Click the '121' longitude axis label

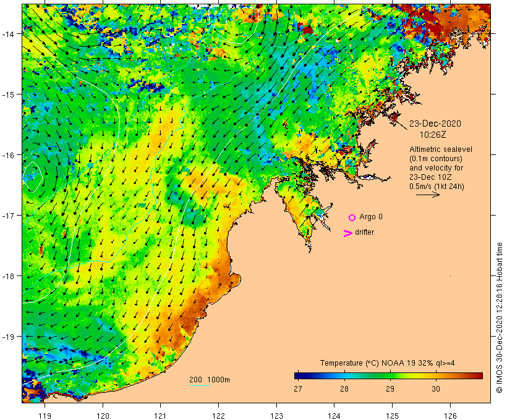tap(161, 416)
